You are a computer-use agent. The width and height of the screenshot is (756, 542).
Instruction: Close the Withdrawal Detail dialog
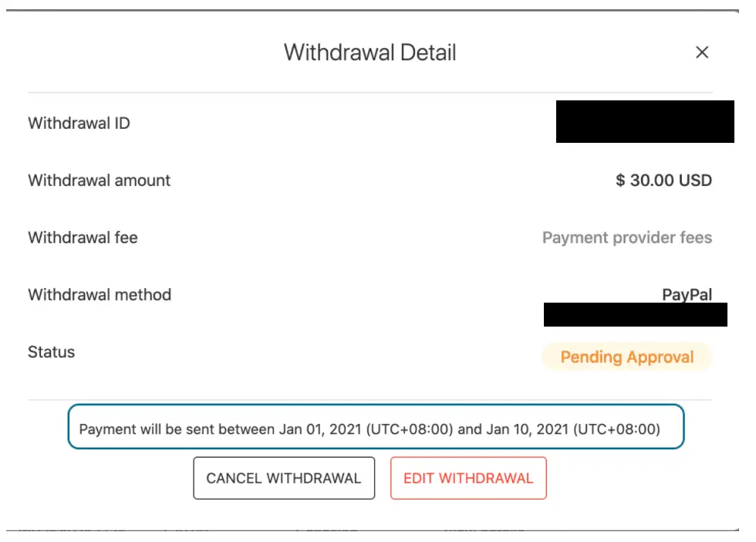click(702, 53)
